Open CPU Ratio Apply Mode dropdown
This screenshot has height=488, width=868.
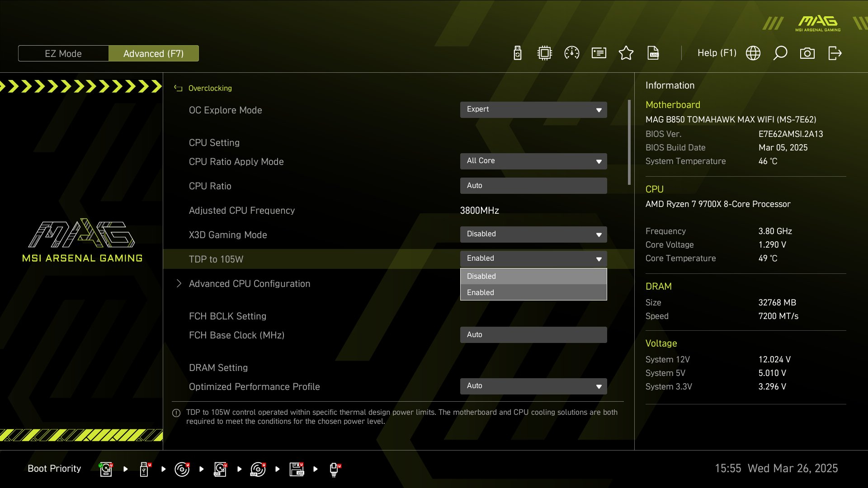click(533, 161)
